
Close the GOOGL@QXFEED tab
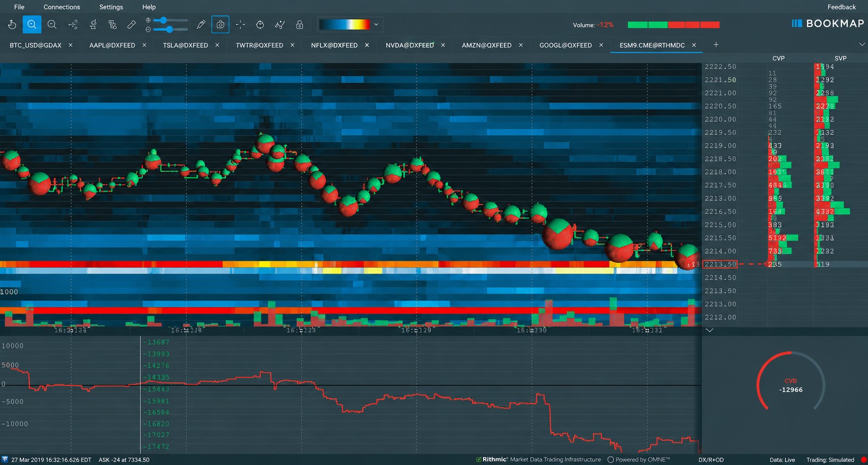click(601, 45)
